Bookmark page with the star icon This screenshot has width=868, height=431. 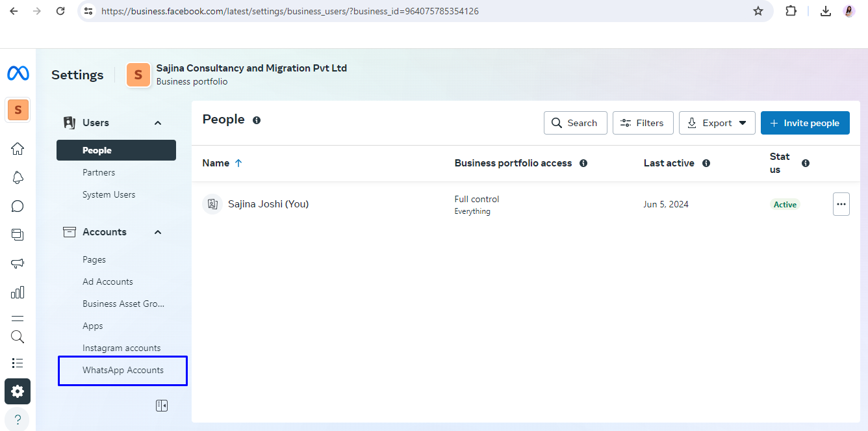(758, 11)
